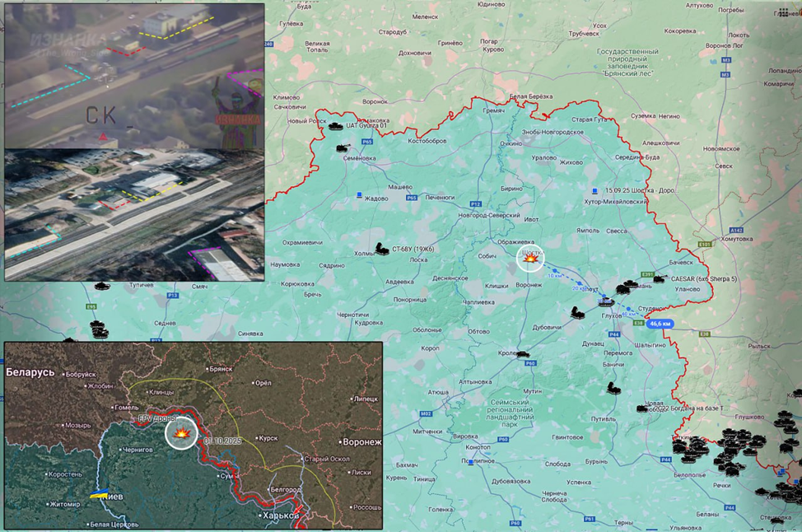
Task: Select the CT-68U (19Ж6) radar icon
Action: (x=381, y=248)
